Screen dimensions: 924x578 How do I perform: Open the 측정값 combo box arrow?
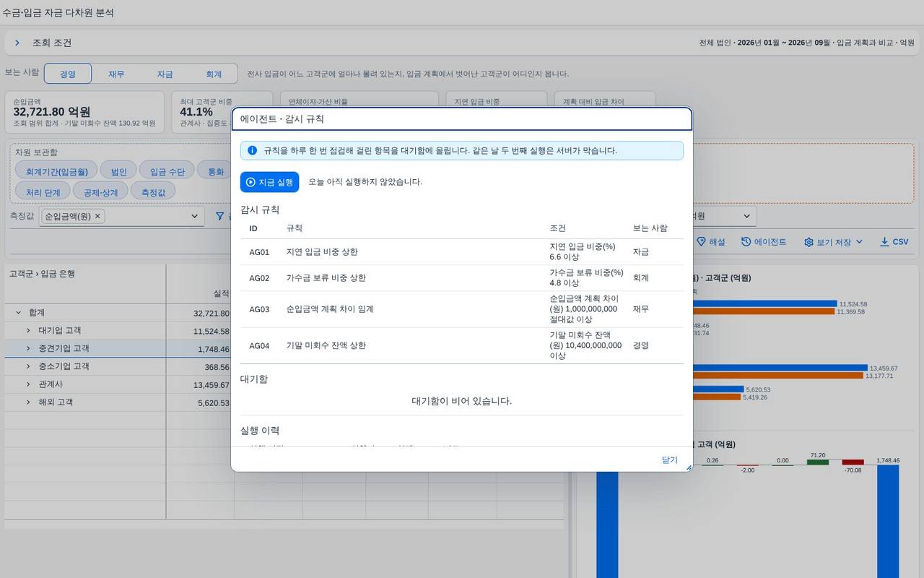coord(194,216)
